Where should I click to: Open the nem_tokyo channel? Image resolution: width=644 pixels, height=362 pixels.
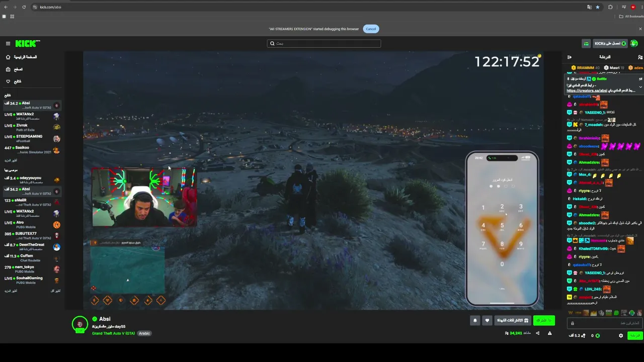click(32, 269)
